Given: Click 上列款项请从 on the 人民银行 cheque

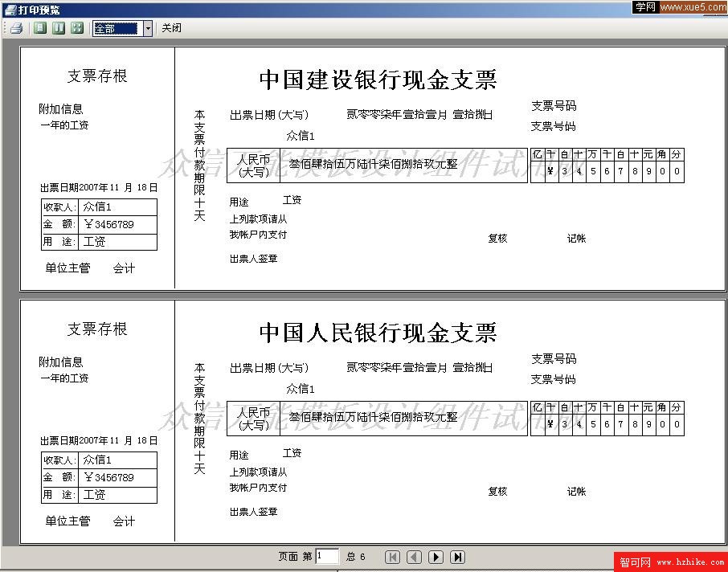Looking at the screenshot, I should 258,472.
